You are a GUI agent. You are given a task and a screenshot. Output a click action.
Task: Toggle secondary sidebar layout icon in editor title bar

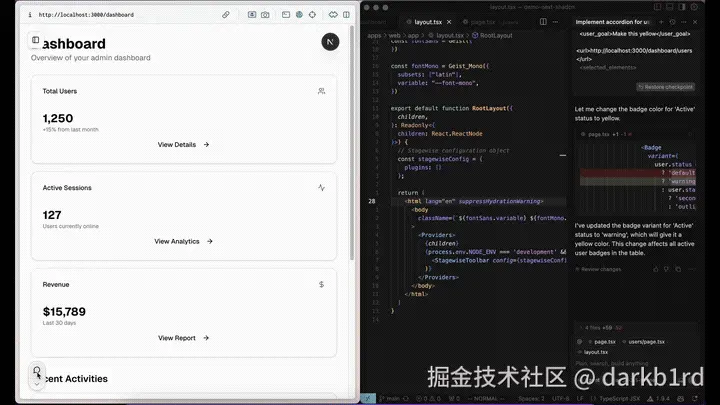pos(682,7)
